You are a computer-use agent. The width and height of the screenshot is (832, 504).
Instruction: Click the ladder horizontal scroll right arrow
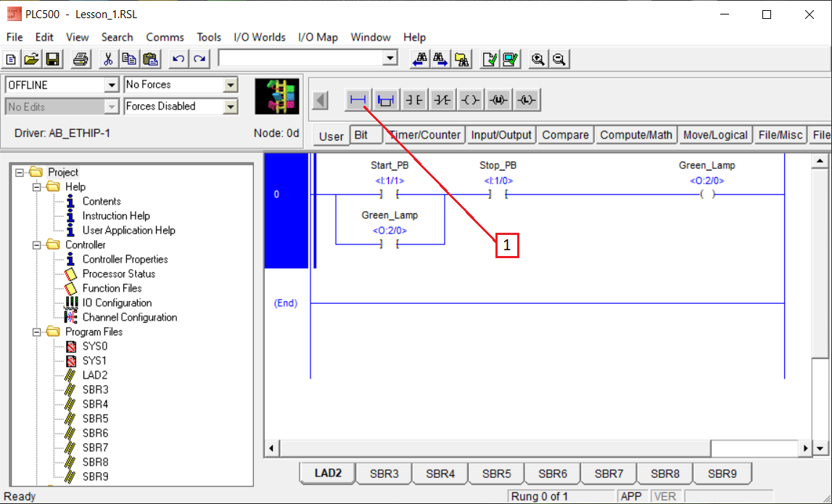pos(805,448)
